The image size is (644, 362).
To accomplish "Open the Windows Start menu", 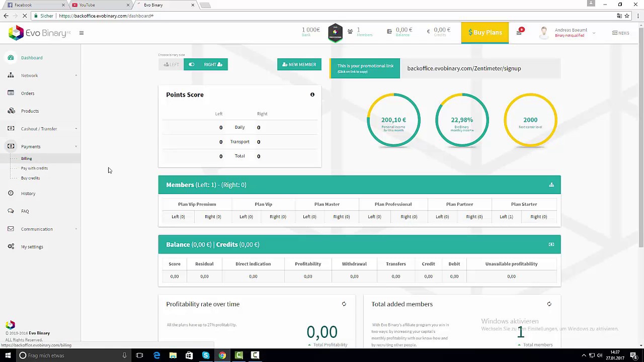I will tap(8, 355).
